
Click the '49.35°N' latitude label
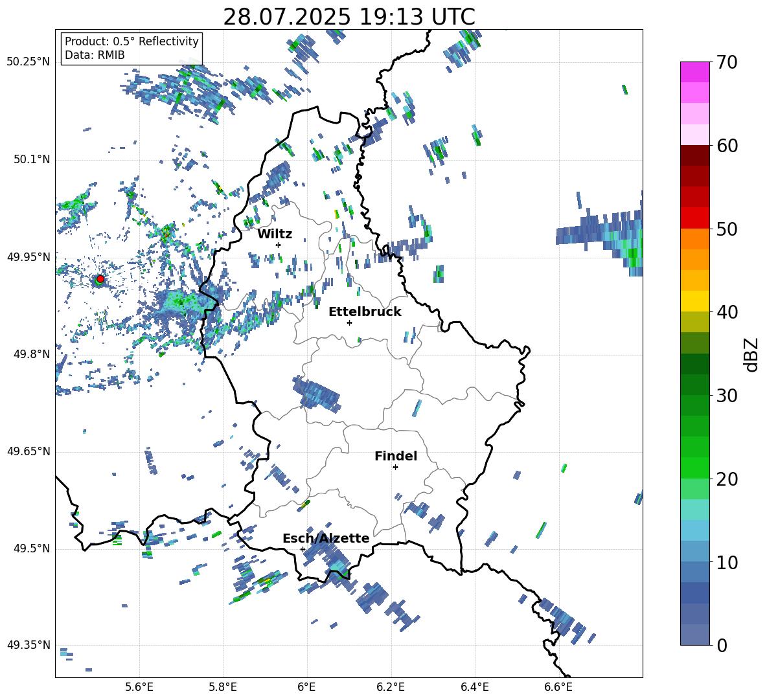pos(29,645)
